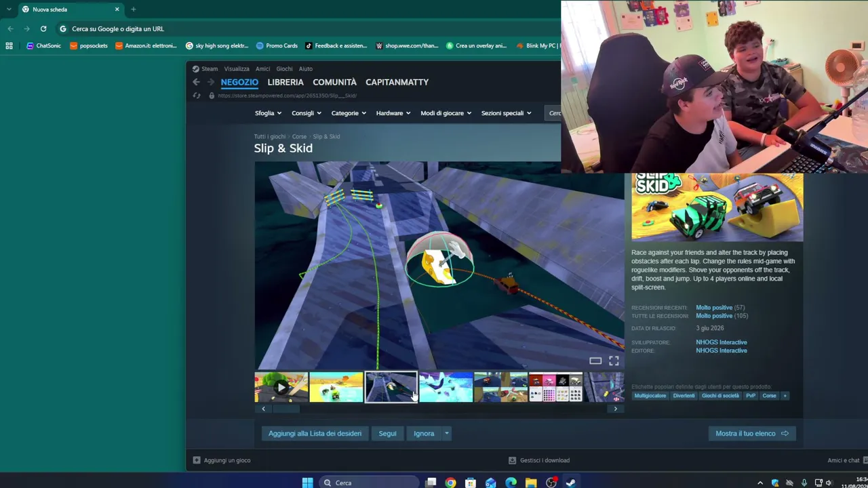Open the Promo Cards bookmark
The width and height of the screenshot is (868, 488).
click(277, 46)
